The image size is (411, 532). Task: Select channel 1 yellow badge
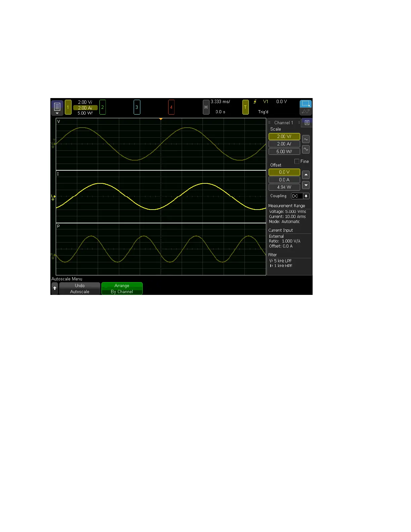pos(68,107)
